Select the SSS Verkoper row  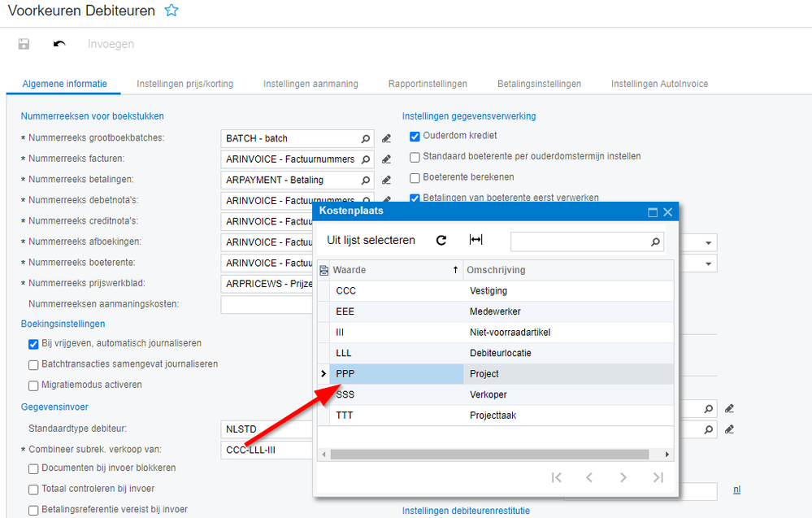(x=496, y=394)
